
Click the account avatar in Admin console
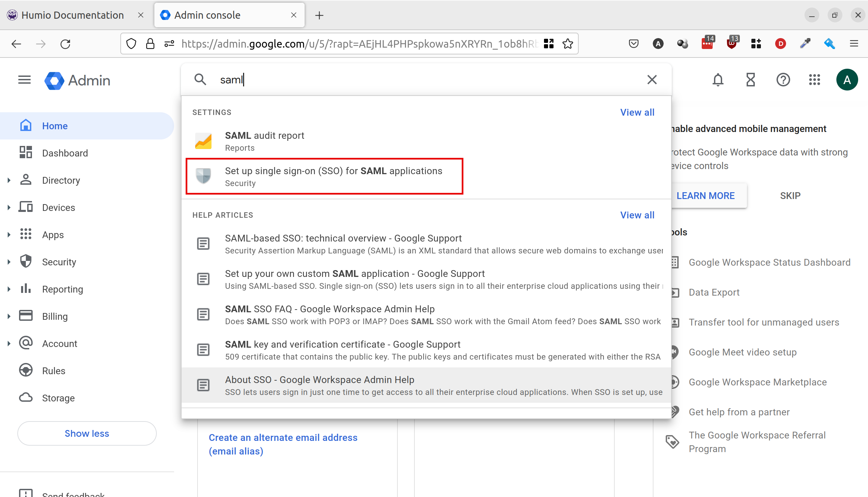click(x=847, y=79)
